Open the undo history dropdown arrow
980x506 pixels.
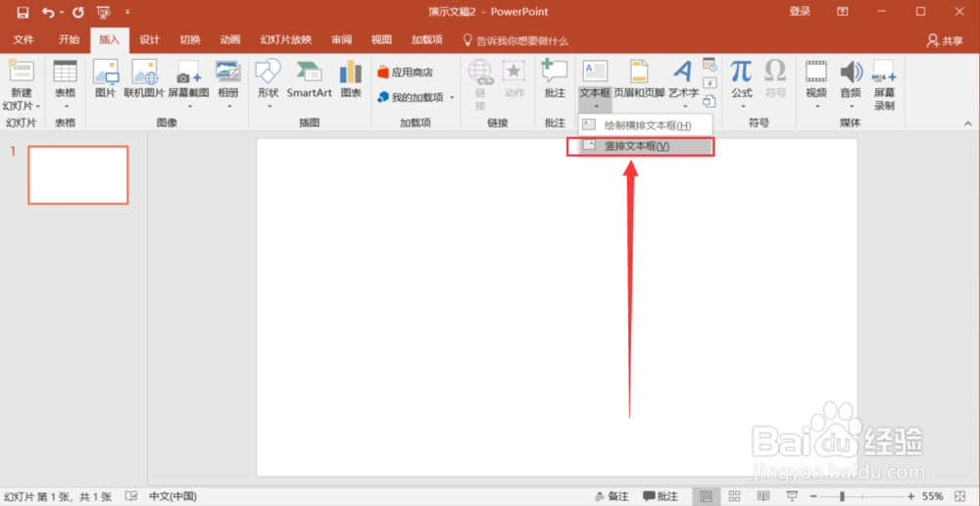[62, 12]
